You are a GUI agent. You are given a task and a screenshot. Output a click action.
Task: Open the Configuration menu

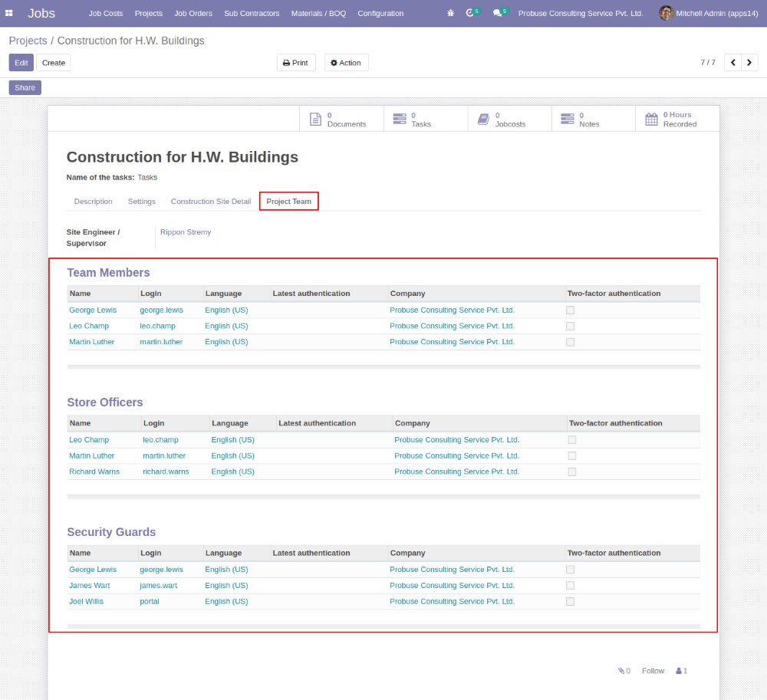tap(380, 13)
